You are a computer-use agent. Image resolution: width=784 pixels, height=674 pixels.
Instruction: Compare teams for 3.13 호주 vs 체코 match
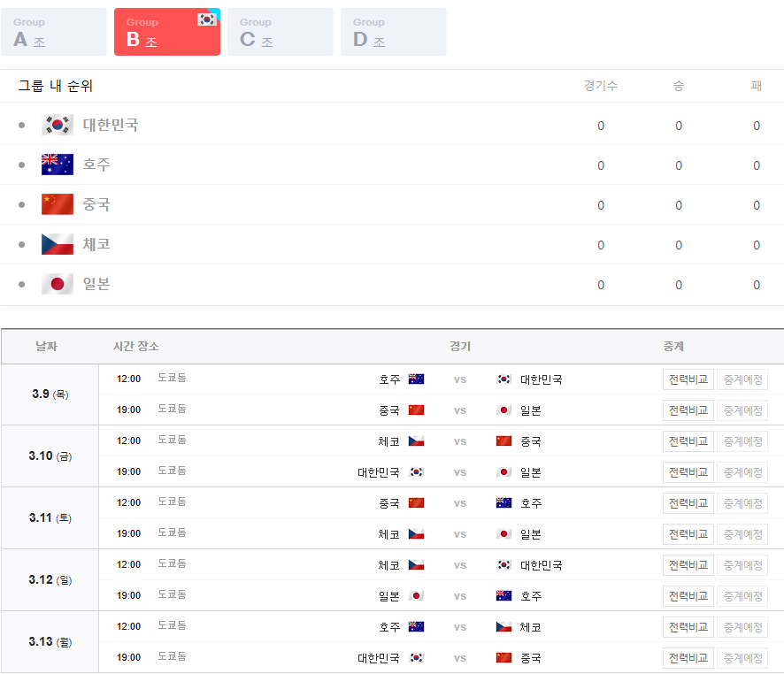tap(688, 627)
